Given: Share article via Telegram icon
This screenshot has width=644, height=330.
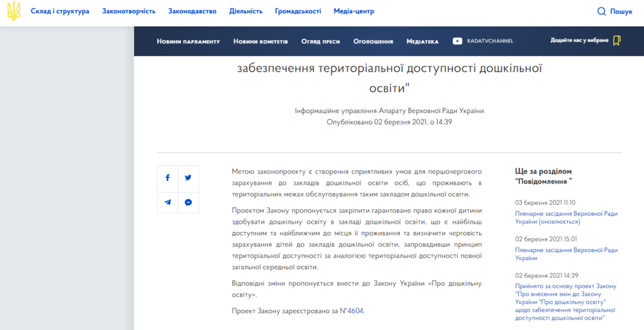Looking at the screenshot, I should click(x=167, y=202).
